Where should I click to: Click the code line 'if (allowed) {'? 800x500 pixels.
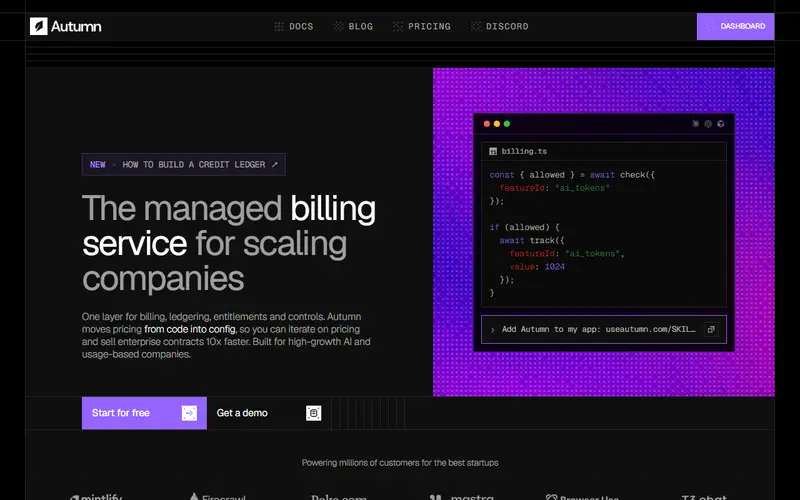524,227
